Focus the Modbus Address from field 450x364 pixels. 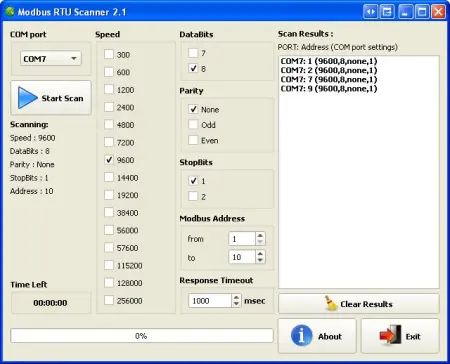(x=242, y=239)
